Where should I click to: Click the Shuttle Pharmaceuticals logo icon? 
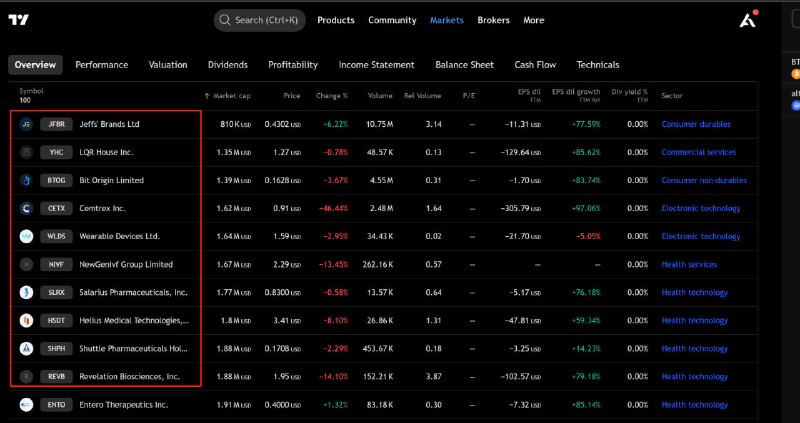[x=26, y=348]
